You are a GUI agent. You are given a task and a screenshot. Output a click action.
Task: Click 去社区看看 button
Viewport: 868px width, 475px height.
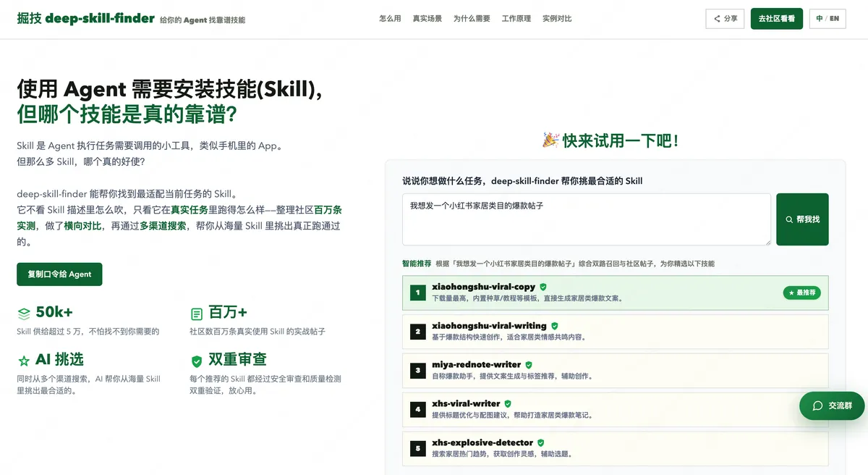[x=776, y=19]
